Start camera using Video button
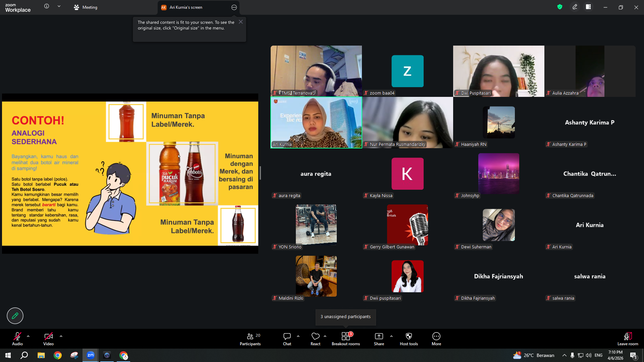The image size is (644, 362). click(48, 339)
